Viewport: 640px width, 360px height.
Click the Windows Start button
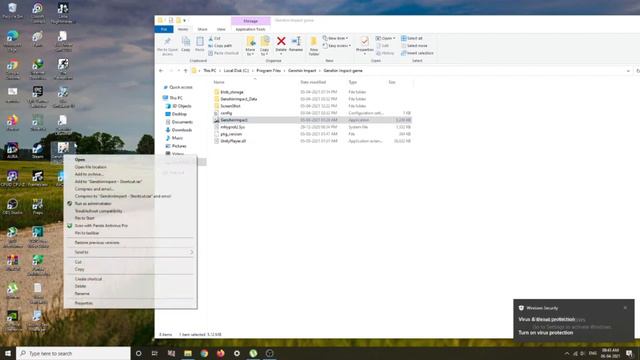pyautogui.click(x=8, y=353)
